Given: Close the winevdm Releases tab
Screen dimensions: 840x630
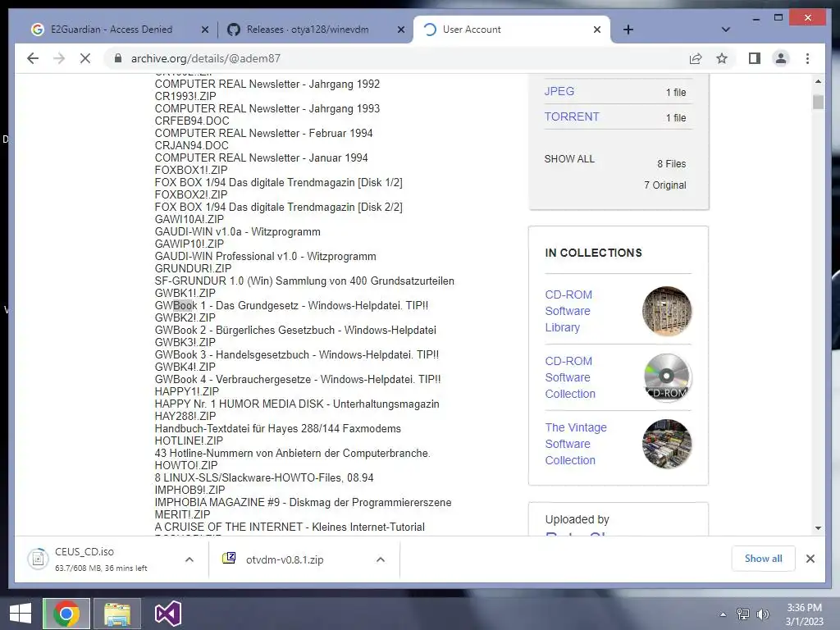Looking at the screenshot, I should click(x=400, y=30).
